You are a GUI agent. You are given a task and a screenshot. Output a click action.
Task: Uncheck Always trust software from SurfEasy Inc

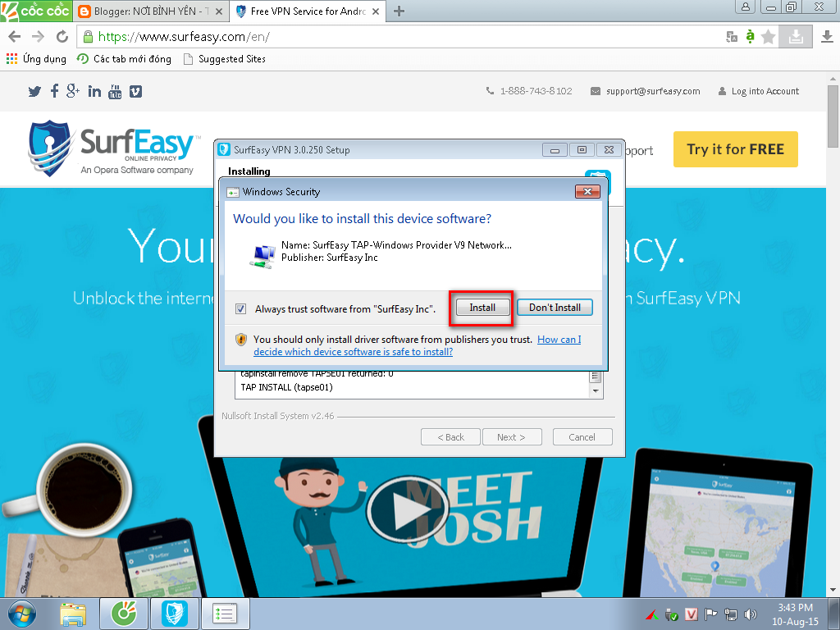[240, 309]
